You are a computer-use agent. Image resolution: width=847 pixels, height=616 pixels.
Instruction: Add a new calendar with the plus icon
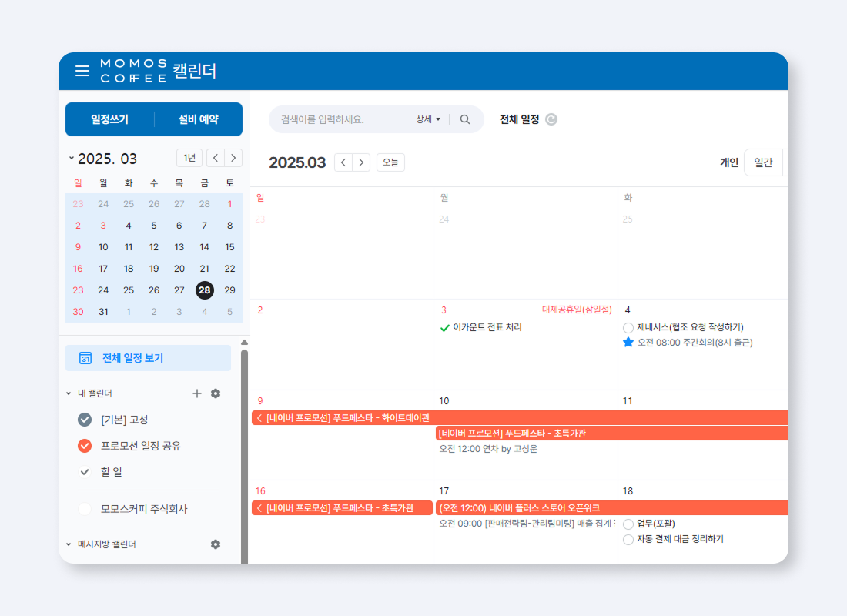197,393
